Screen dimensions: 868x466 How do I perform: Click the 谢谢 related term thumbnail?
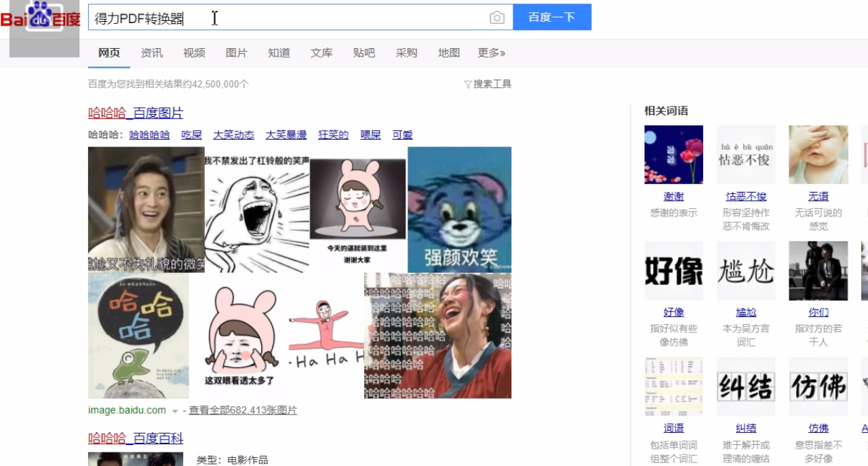[673, 155]
